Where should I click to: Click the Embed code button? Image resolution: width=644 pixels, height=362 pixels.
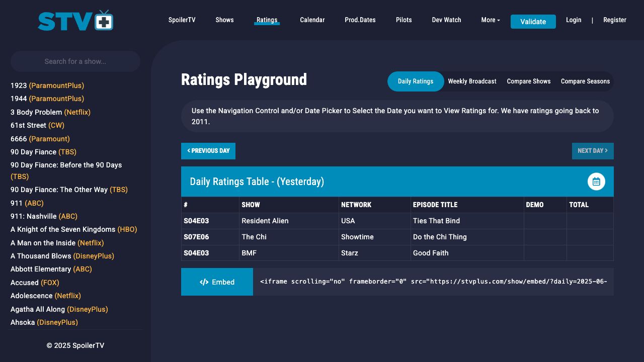[x=217, y=282]
